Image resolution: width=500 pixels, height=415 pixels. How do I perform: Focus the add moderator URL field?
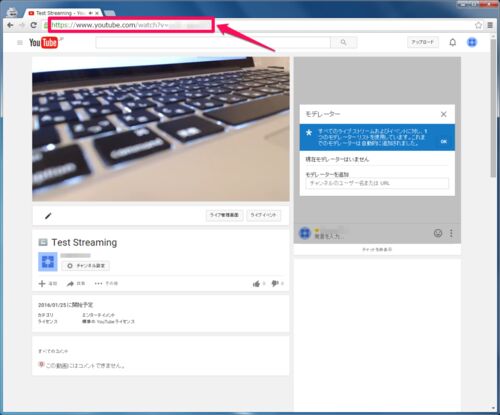(377, 183)
